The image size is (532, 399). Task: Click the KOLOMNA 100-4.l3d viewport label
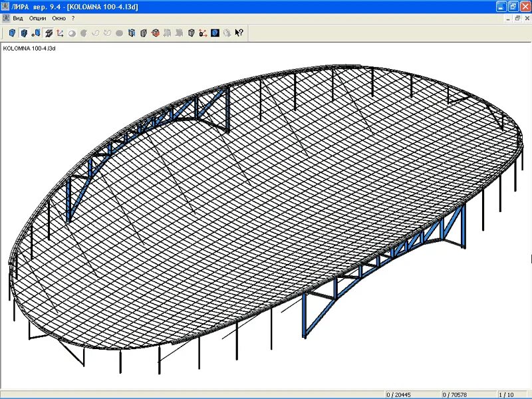click(29, 49)
